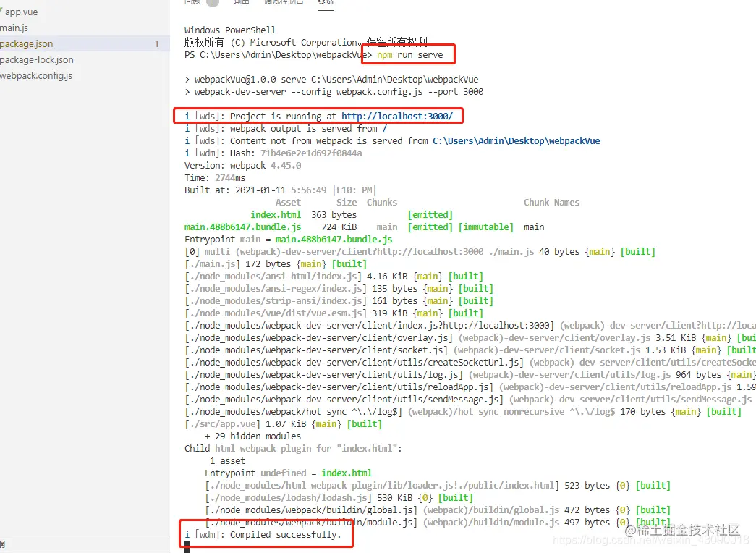Open the C:\Users\Admin\Desktop\webpackVue path link
The width and height of the screenshot is (756, 553).
tap(516, 141)
